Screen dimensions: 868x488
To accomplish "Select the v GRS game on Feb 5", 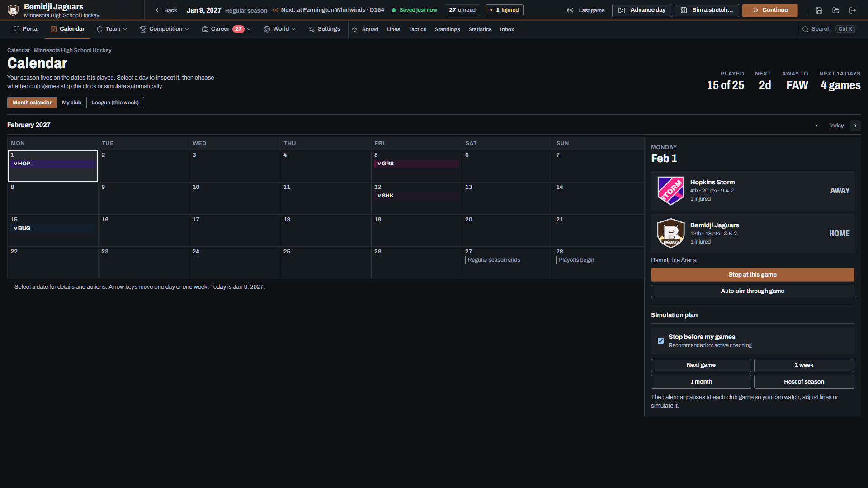I will coord(416,164).
